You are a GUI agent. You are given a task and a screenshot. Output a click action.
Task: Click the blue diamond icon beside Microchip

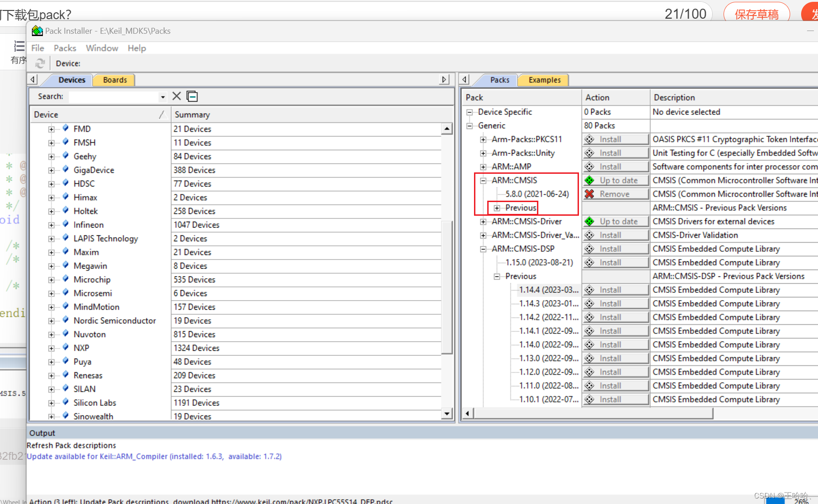tap(66, 279)
